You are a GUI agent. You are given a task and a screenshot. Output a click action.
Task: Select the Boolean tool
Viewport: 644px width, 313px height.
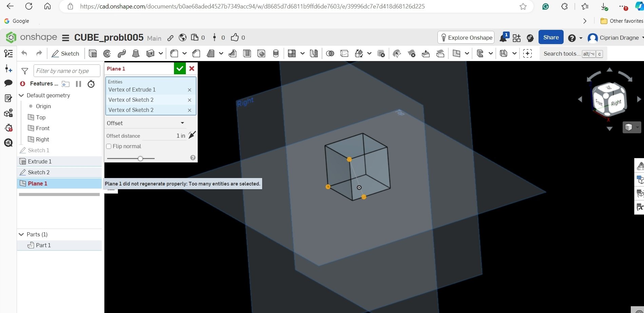coord(330,54)
